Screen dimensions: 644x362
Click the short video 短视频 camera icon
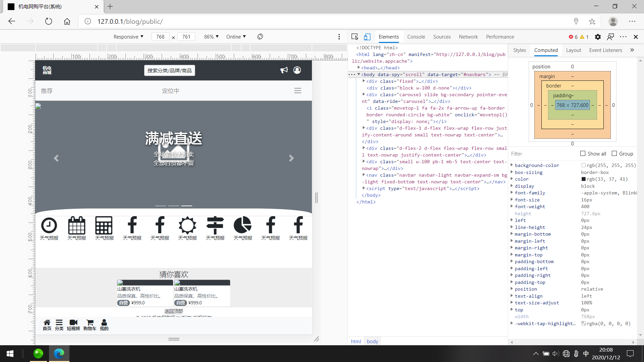tap(73, 323)
